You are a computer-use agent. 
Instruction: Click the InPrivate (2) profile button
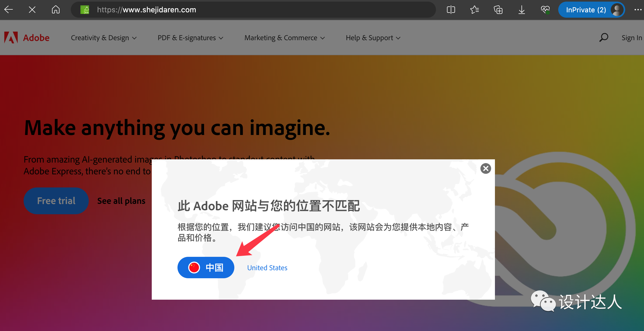591,10
